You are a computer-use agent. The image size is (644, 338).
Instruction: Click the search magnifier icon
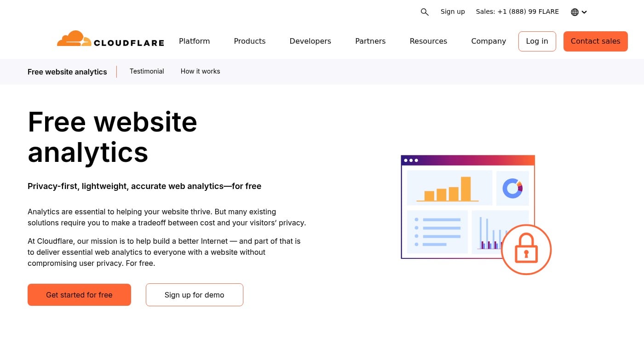click(x=425, y=12)
